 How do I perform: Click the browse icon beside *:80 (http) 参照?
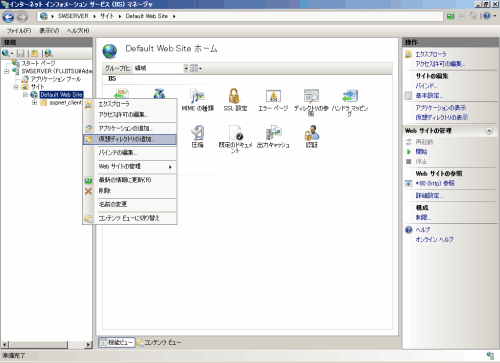(x=408, y=183)
